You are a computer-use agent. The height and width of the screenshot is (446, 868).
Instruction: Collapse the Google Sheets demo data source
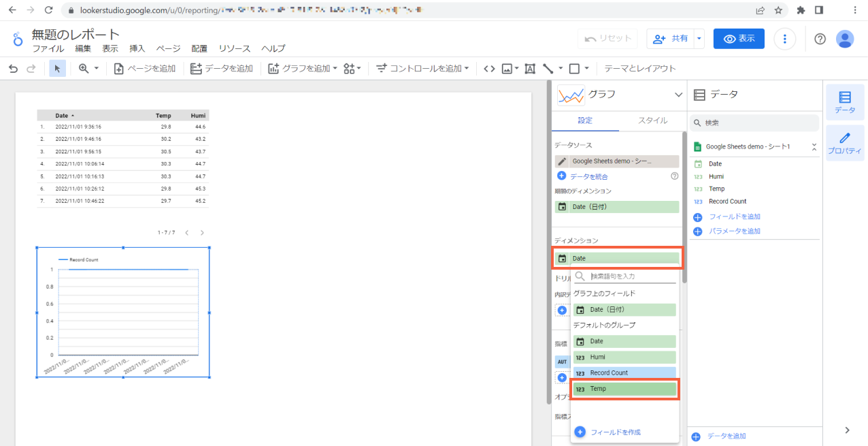click(x=814, y=146)
